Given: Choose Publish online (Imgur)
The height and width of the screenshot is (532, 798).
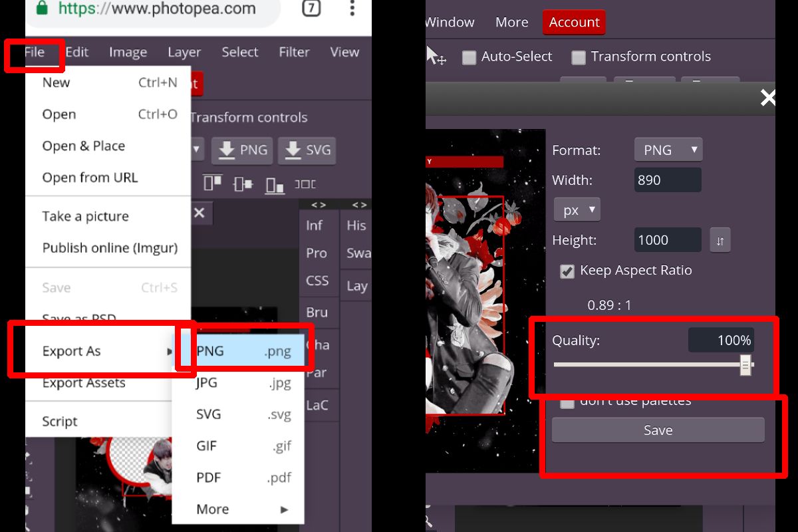Looking at the screenshot, I should pyautogui.click(x=108, y=248).
